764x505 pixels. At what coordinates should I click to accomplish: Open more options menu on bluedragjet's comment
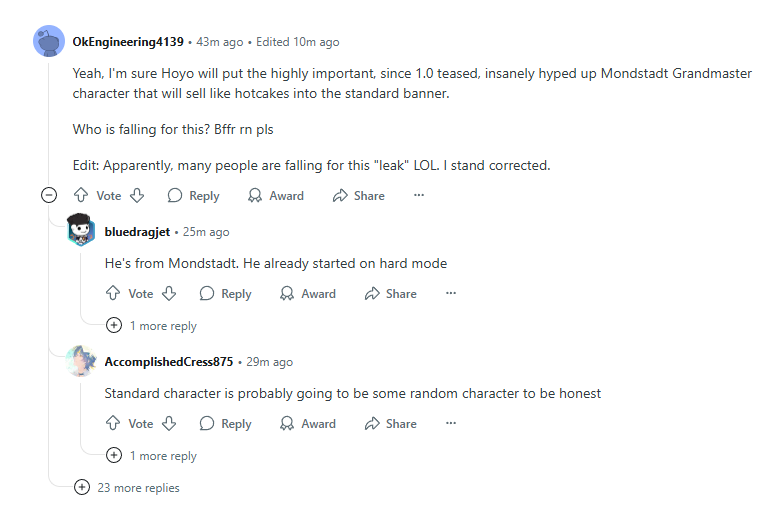[x=451, y=293]
